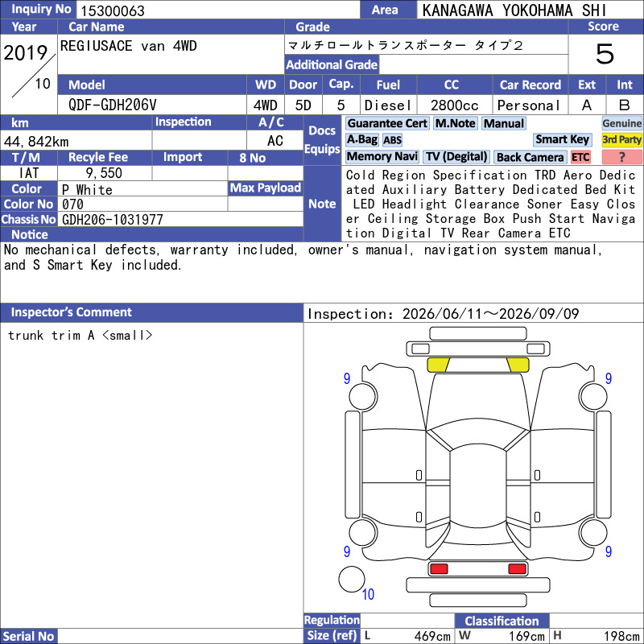The image size is (644, 644).
Task: Select the door value 5D
Action: coord(303,105)
